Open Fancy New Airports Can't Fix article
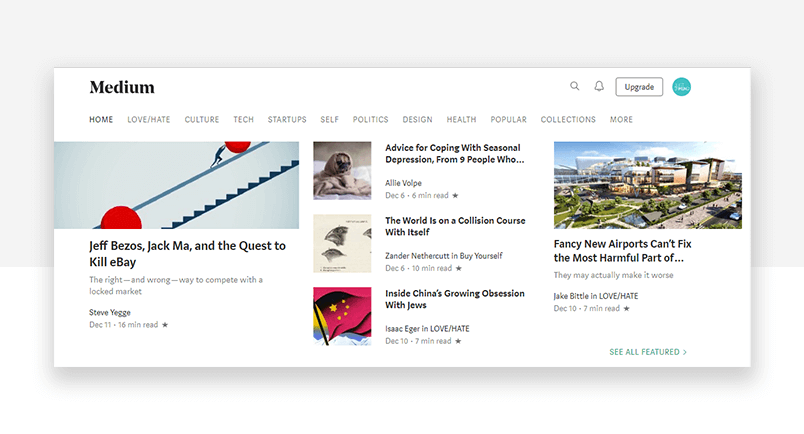 (622, 251)
